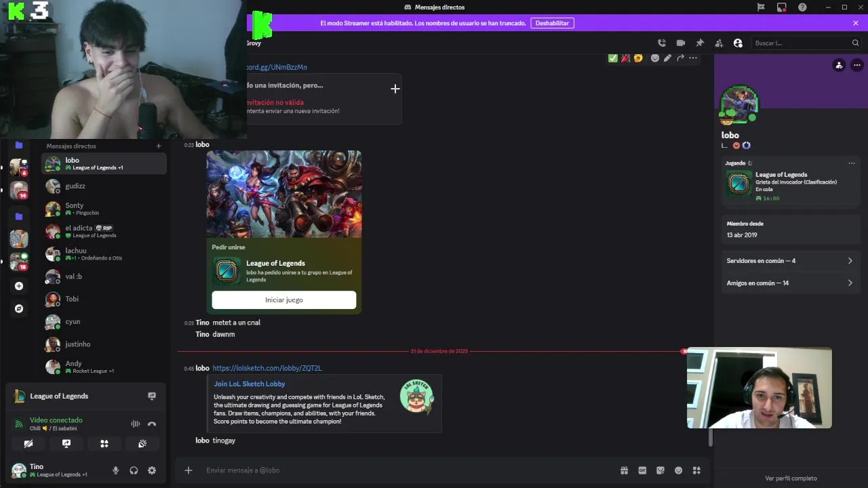Toggle noise suppression waveform icon
Image resolution: width=868 pixels, height=488 pixels.
click(136, 424)
